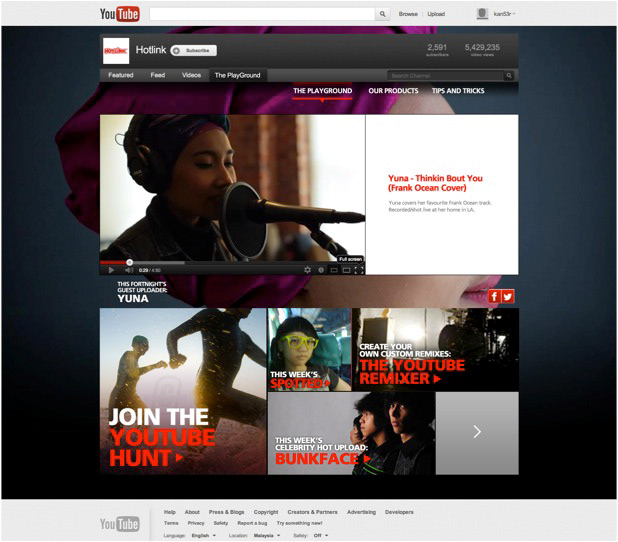Click the user avatar icon beside kan53r
Viewport: 618px width, 542px height.
(x=482, y=14)
